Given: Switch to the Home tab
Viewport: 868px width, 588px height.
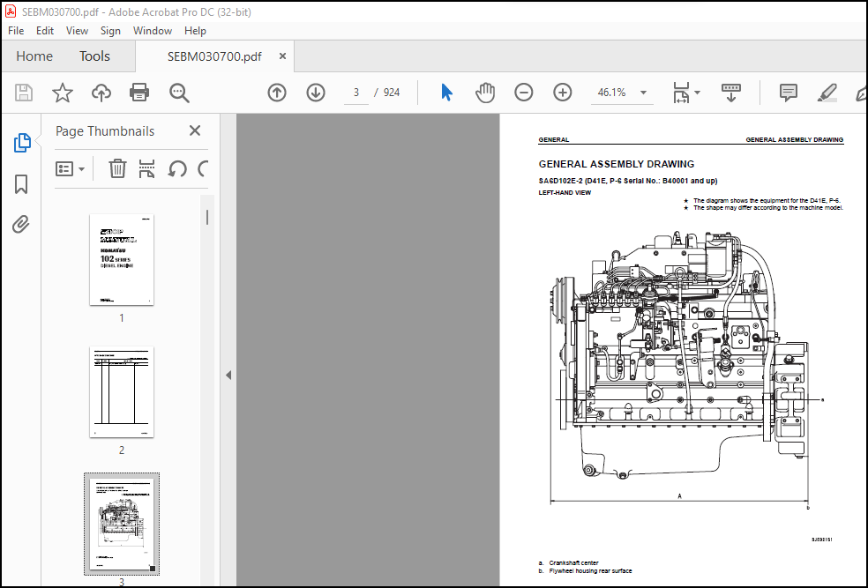Looking at the screenshot, I should 34,56.
